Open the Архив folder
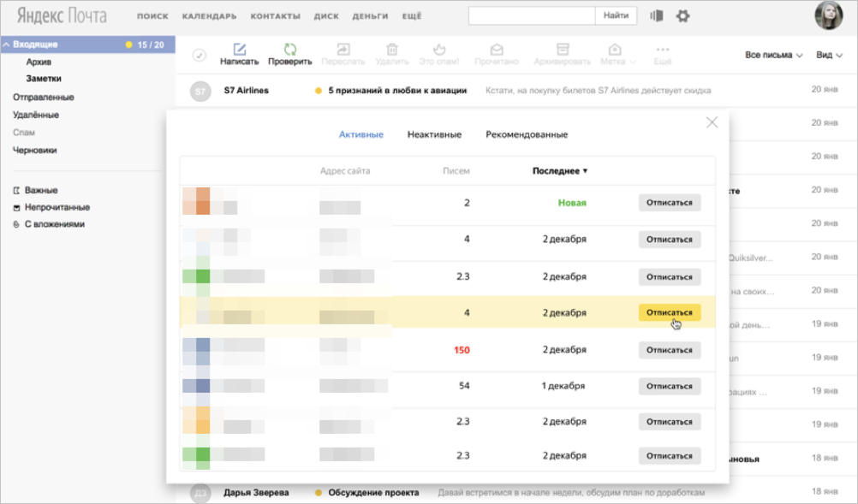Image resolution: width=858 pixels, height=504 pixels. (39, 62)
